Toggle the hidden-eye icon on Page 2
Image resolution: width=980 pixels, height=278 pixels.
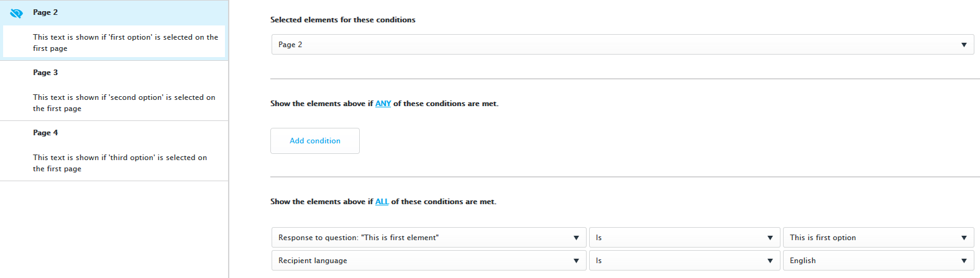17,13
